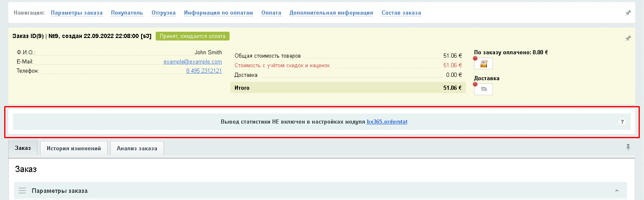Click the delivery truck icon
The width and height of the screenshot is (644, 200).
[x=484, y=89]
